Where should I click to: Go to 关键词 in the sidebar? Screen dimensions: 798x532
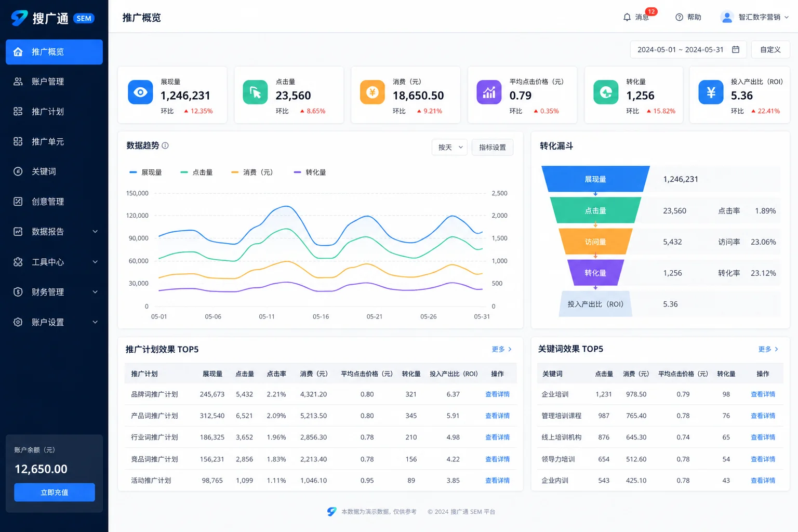pyautogui.click(x=54, y=171)
